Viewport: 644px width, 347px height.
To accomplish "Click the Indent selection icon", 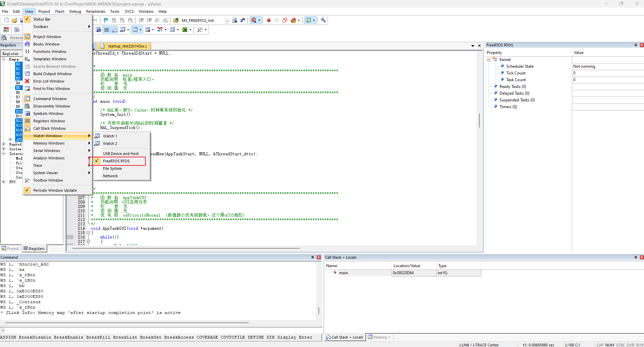I will 141,20.
